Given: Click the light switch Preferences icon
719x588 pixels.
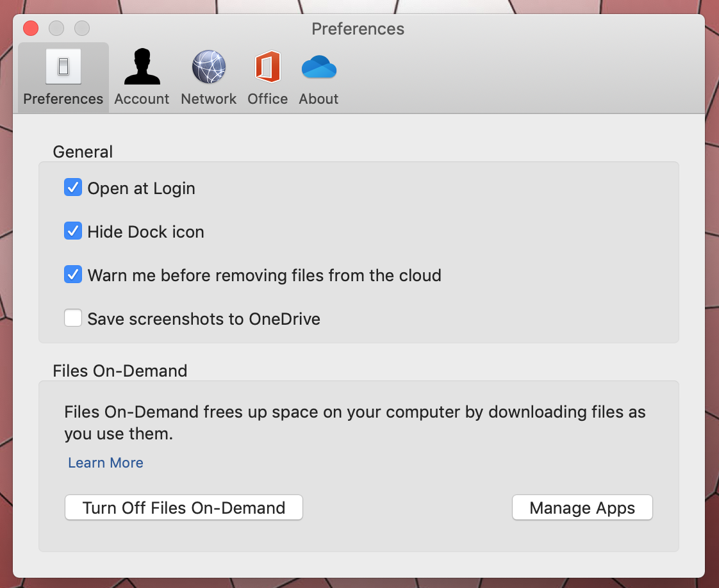Looking at the screenshot, I should pos(63,67).
